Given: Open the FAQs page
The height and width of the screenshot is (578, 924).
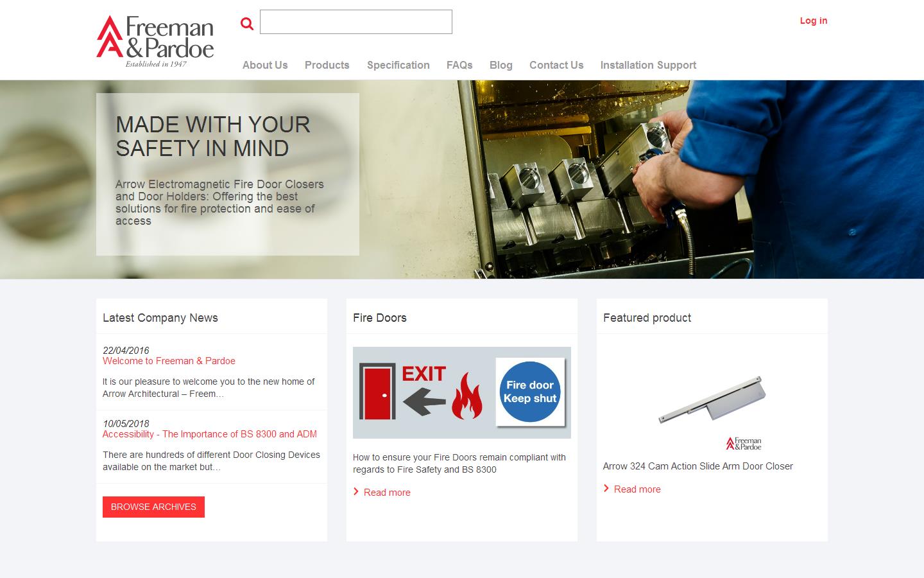Looking at the screenshot, I should coord(459,65).
